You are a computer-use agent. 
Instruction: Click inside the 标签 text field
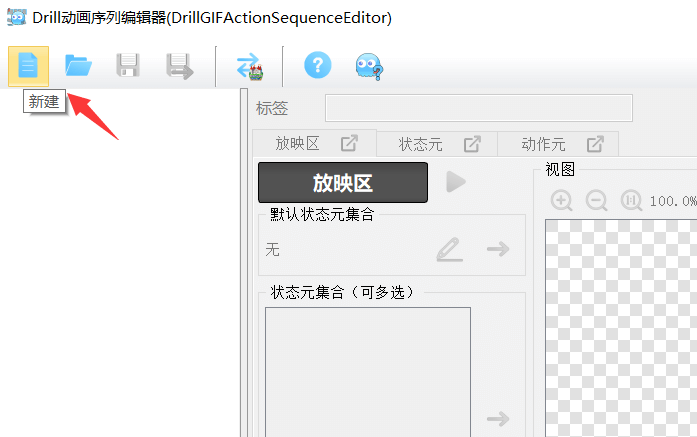[x=478, y=108]
